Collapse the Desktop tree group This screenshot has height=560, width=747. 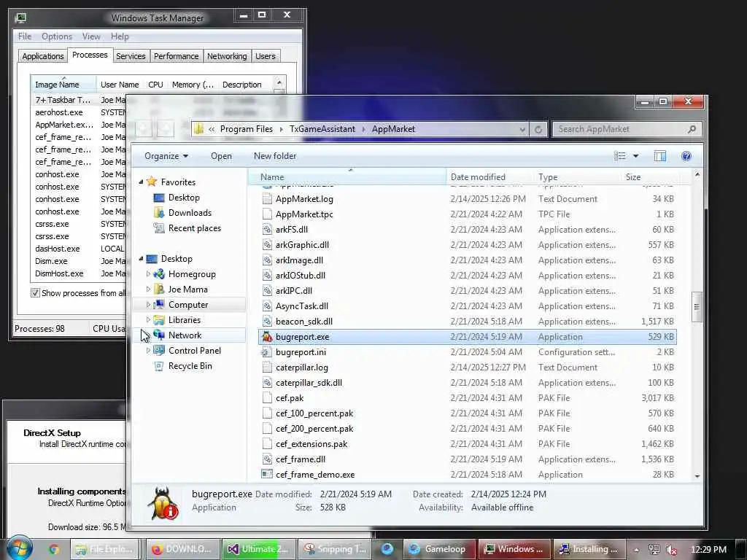pyautogui.click(x=141, y=259)
